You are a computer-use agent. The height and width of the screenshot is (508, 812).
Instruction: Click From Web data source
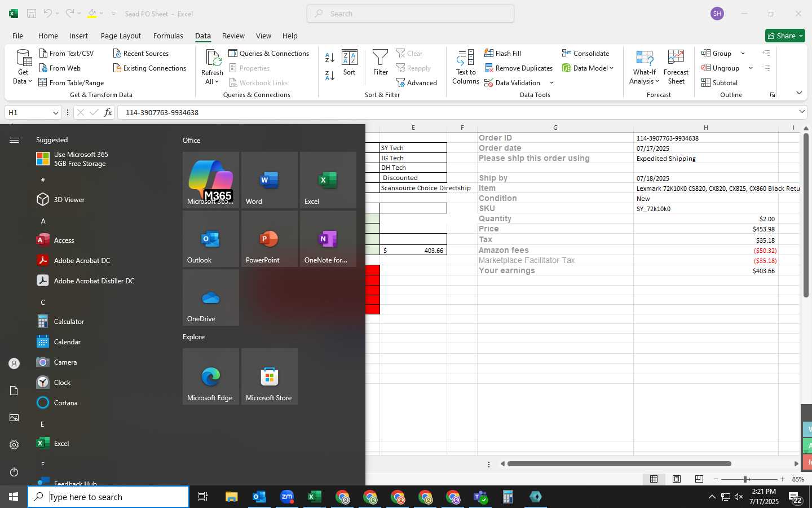click(x=60, y=68)
